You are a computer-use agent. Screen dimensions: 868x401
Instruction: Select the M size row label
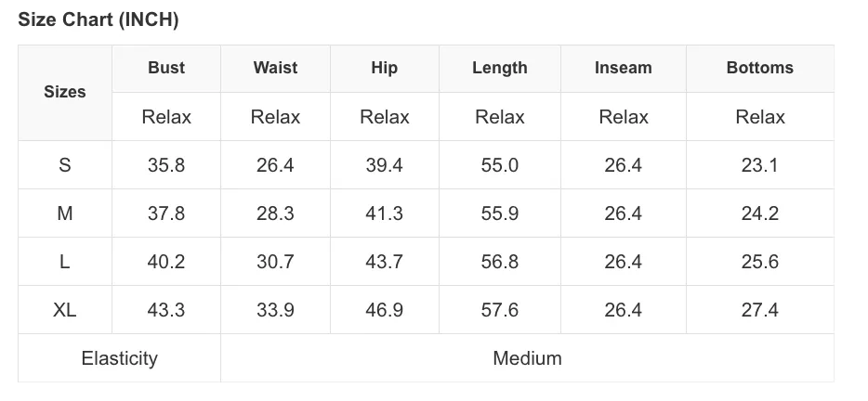(65, 213)
